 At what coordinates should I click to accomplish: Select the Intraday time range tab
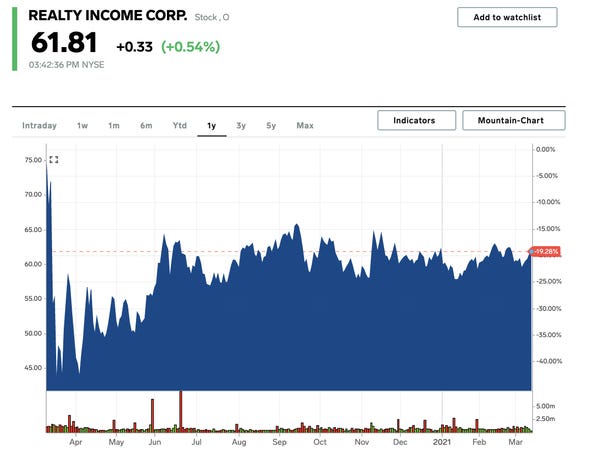click(39, 126)
